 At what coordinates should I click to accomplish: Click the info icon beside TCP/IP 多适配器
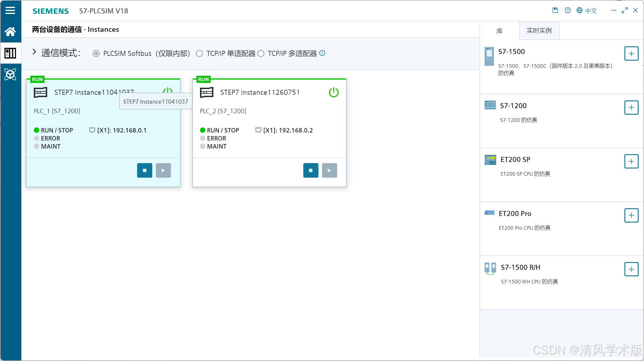tap(322, 53)
